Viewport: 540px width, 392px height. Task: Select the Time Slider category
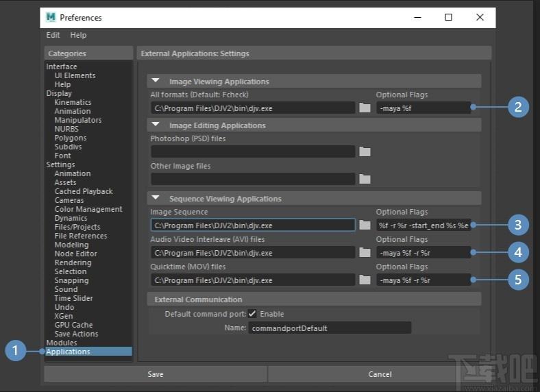coord(73,298)
